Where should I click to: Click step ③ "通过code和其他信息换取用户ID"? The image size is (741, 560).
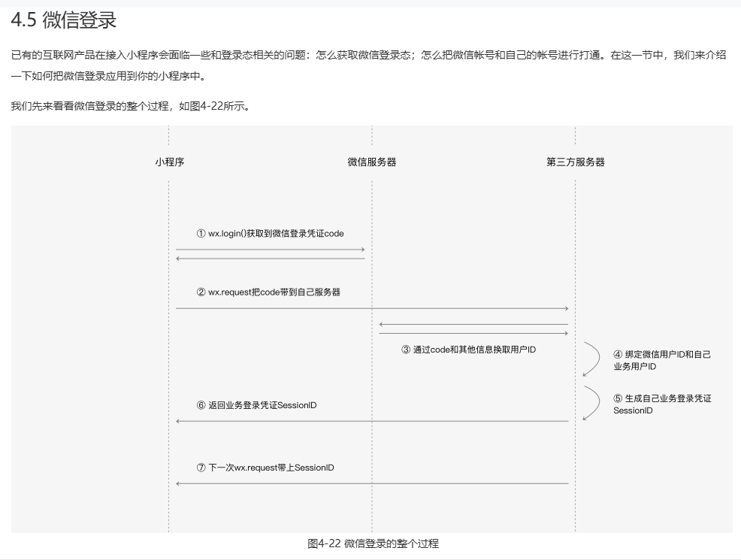pos(468,350)
